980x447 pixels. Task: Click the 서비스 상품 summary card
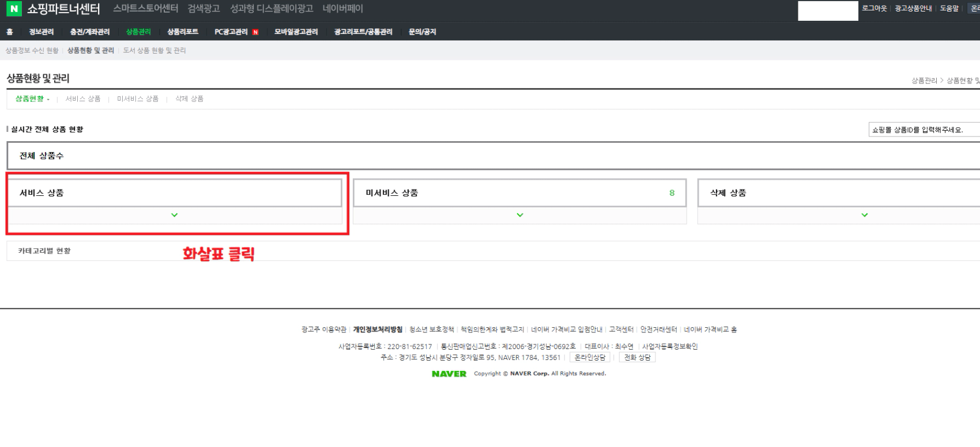point(175,193)
